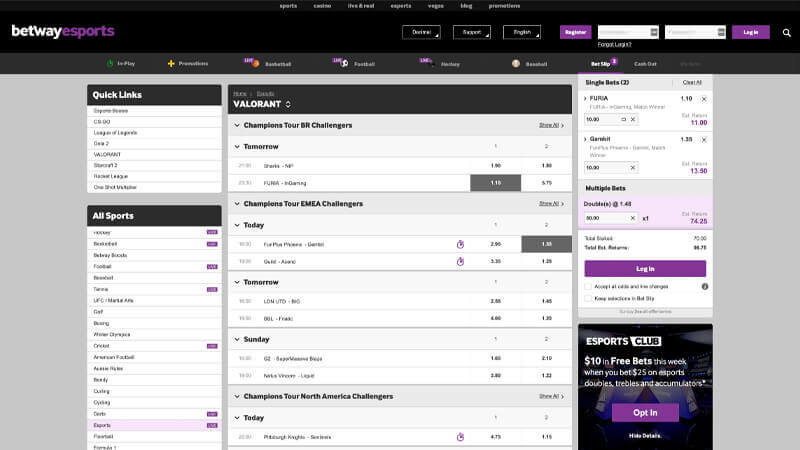The height and width of the screenshot is (450, 800).
Task: Select InGaming odds 5.75
Action: (x=546, y=183)
